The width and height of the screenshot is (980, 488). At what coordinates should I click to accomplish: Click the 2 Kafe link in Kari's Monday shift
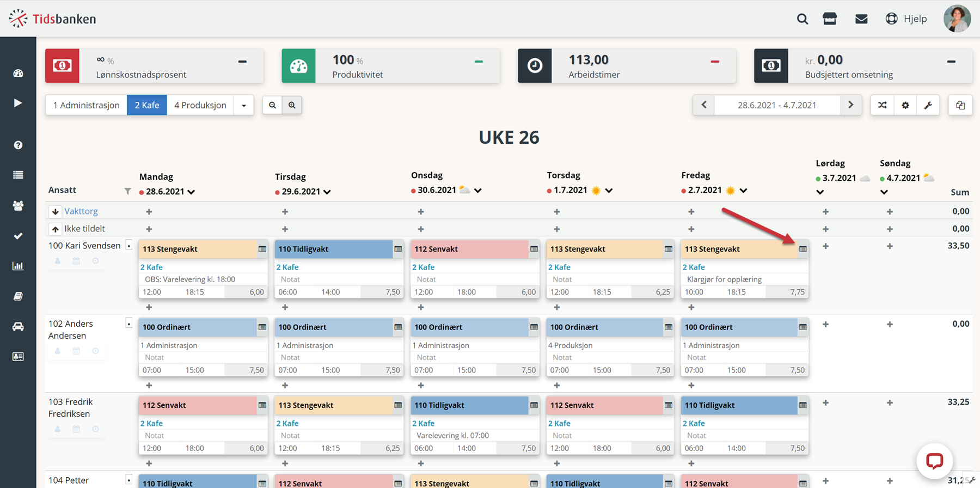151,267
